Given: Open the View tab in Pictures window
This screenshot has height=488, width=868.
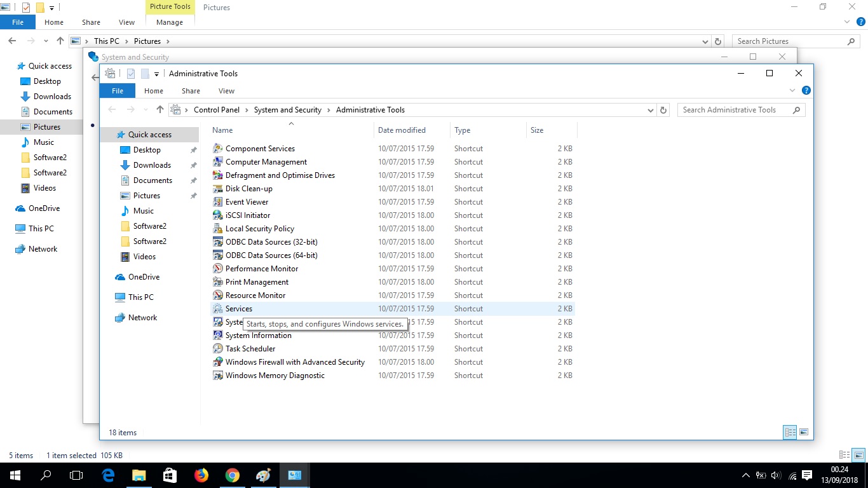Looking at the screenshot, I should click(x=127, y=22).
